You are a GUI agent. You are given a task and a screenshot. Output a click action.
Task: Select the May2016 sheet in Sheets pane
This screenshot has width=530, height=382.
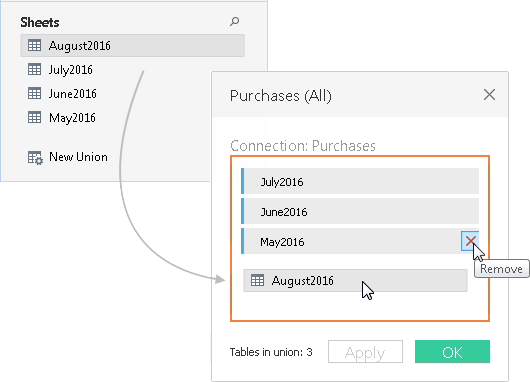(72, 118)
